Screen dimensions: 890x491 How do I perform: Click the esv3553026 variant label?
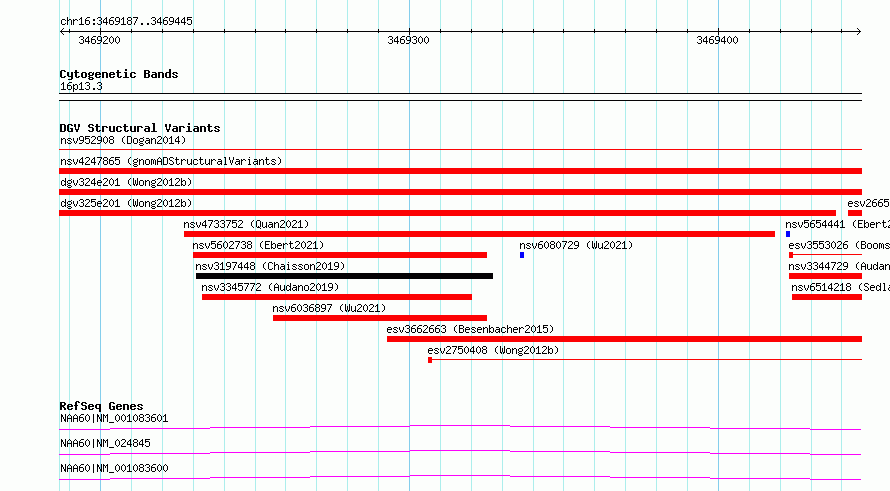[839, 245]
